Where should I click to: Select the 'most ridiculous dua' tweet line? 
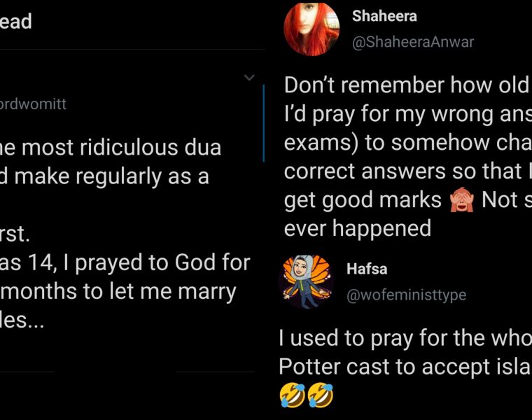(111, 148)
